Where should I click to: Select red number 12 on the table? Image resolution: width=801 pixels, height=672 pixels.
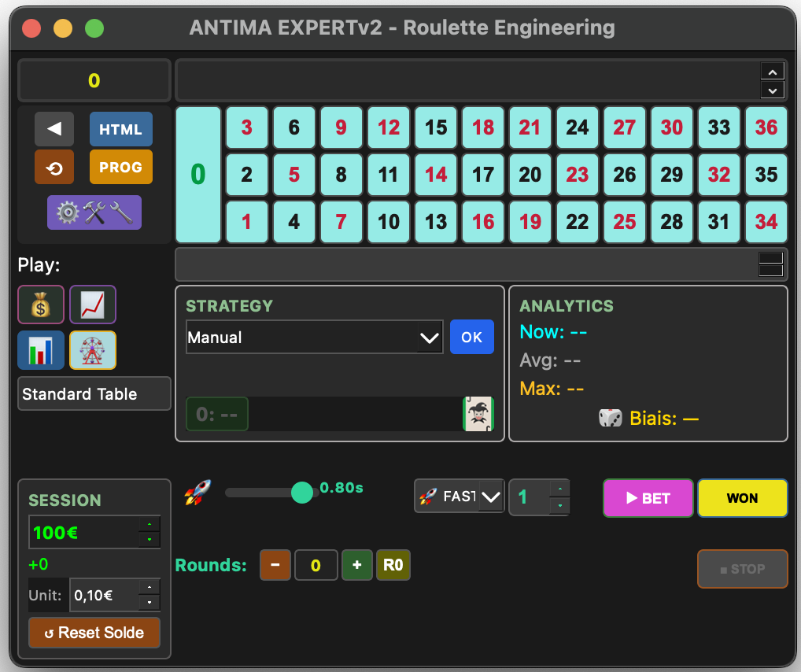click(389, 127)
